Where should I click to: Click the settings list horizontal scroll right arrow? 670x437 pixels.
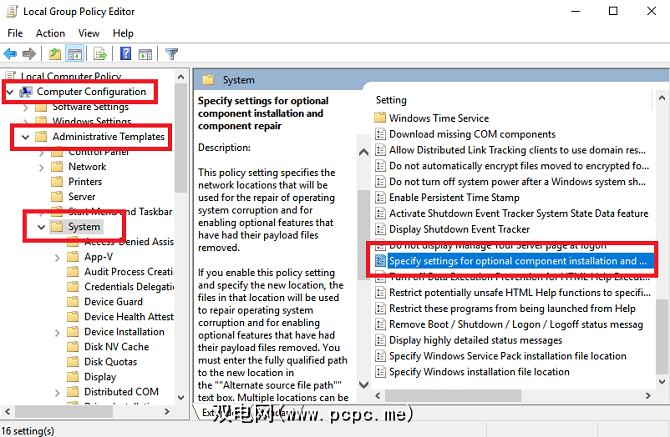tap(648, 396)
